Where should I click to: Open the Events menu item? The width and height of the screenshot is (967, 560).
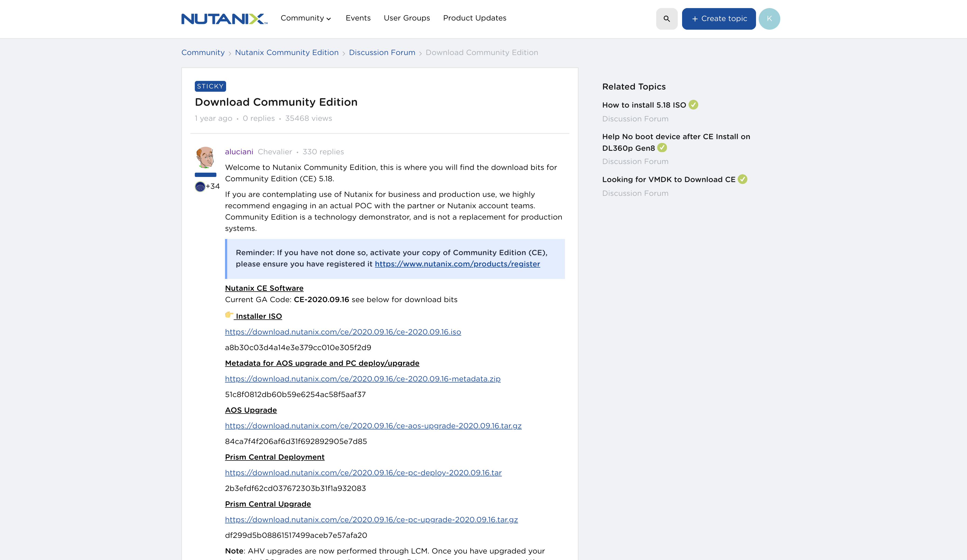click(x=358, y=18)
